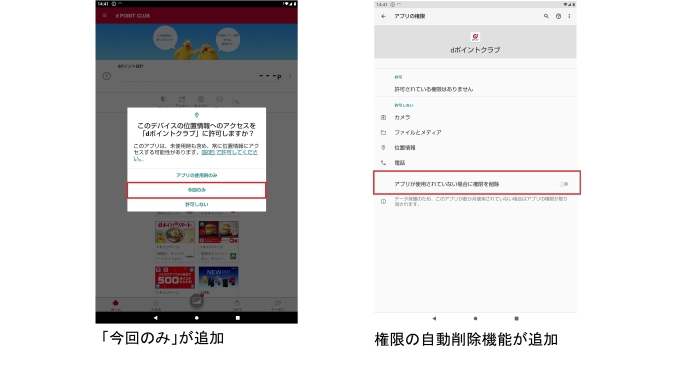The width and height of the screenshot is (700, 389).
Task: Open the カメラ permission row
Action: tap(475, 117)
